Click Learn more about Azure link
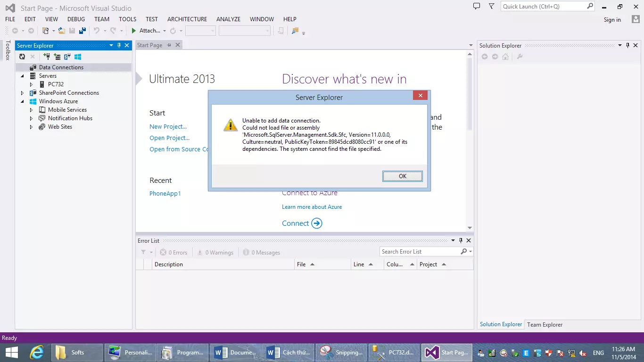The height and width of the screenshot is (362, 644). (x=312, y=206)
